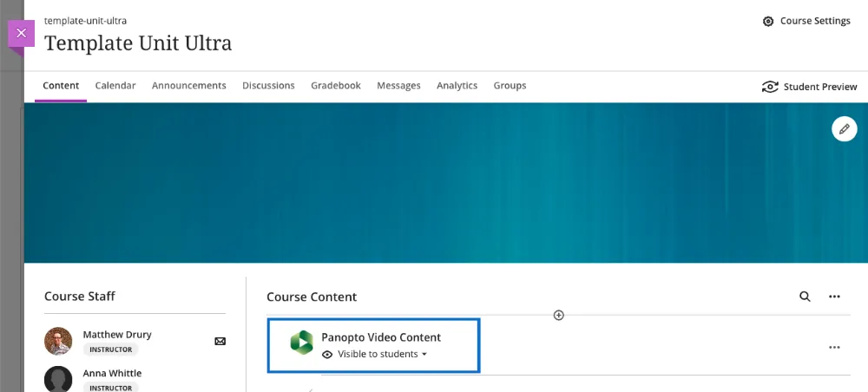
Task: Edit the course banner with pencil icon
Action: (x=845, y=129)
